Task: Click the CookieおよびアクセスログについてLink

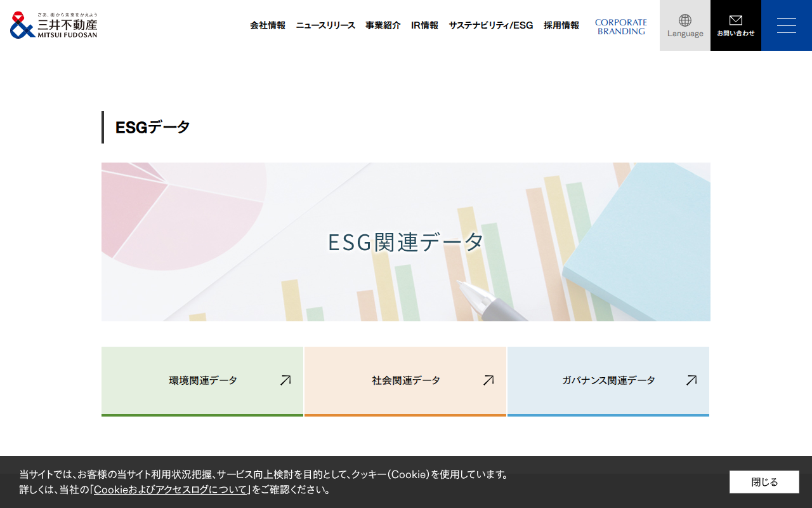Action: pyautogui.click(x=171, y=490)
